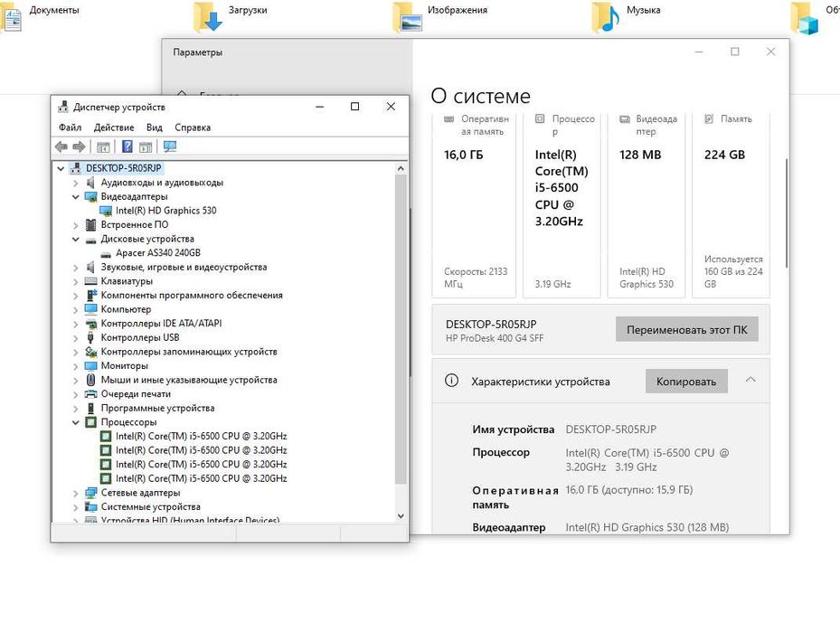This screenshot has width=840, height=632.
Task: Collapse the Видеоадаптеры node
Action: [76, 196]
